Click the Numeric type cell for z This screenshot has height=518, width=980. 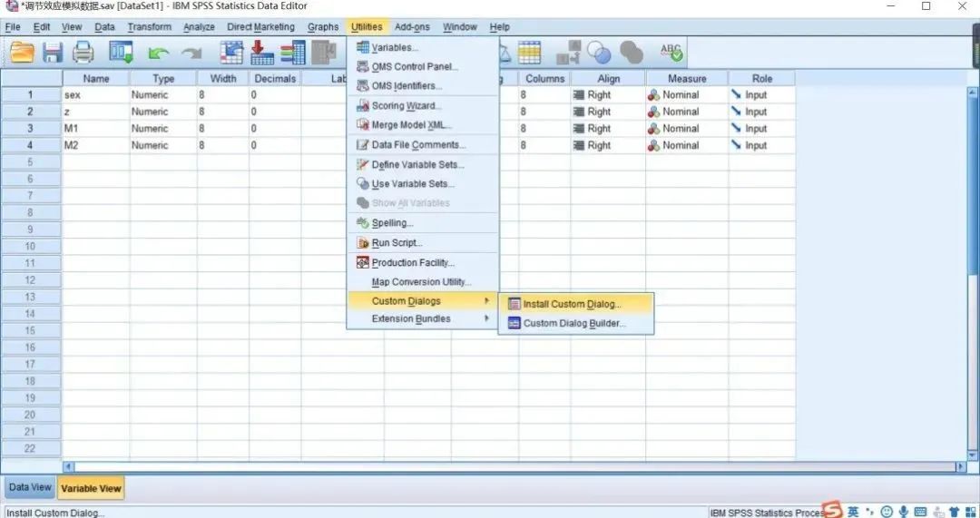[163, 112]
